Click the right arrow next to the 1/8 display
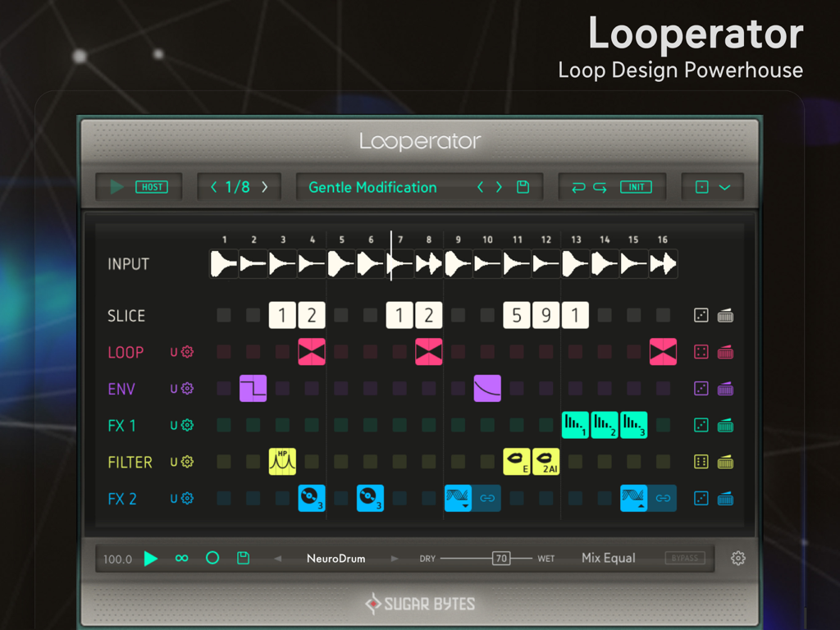The image size is (840, 630). click(264, 186)
